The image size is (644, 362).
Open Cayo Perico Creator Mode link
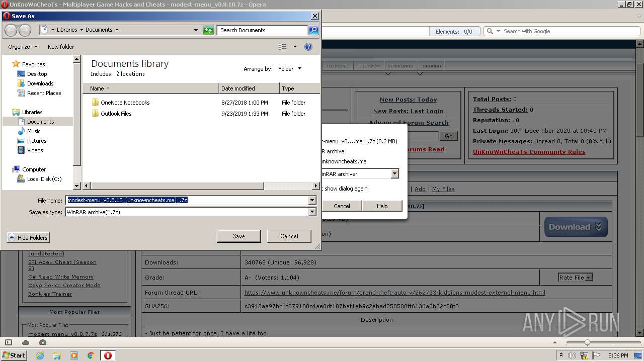pyautogui.click(x=64, y=286)
